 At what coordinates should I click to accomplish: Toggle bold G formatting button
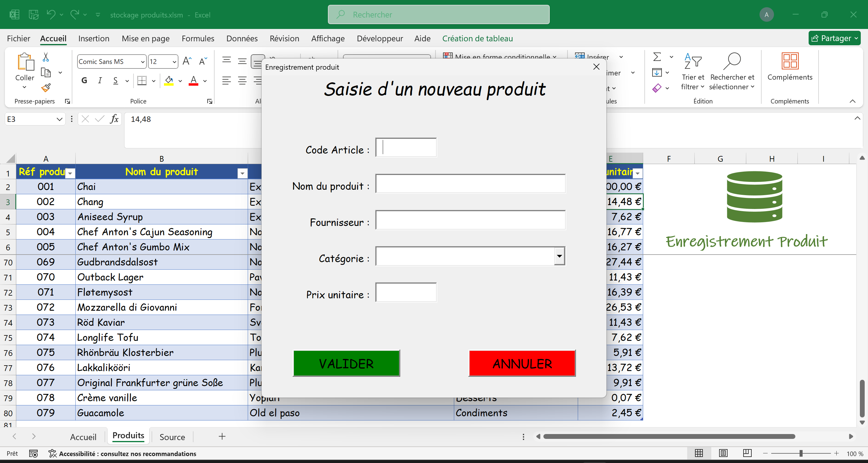(84, 81)
